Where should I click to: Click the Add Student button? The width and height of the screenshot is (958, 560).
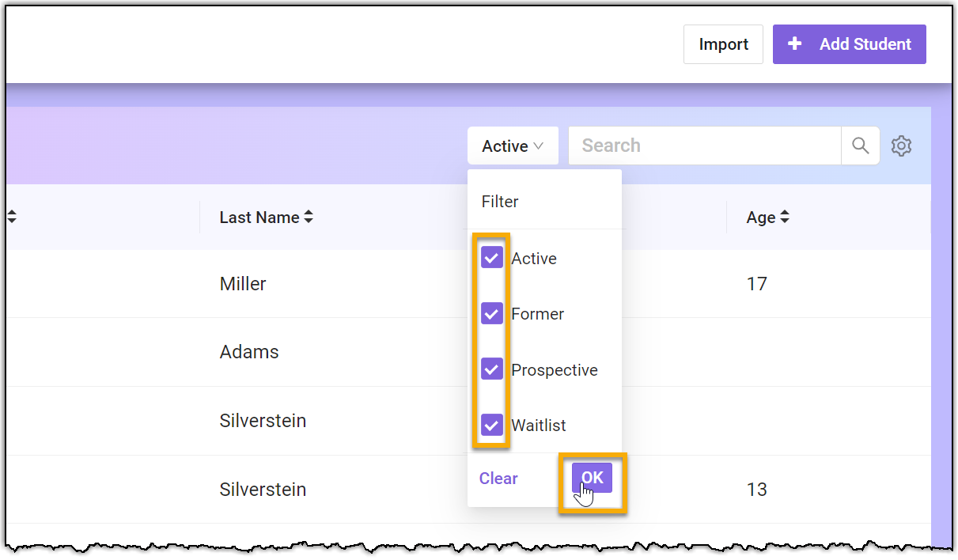coord(849,44)
